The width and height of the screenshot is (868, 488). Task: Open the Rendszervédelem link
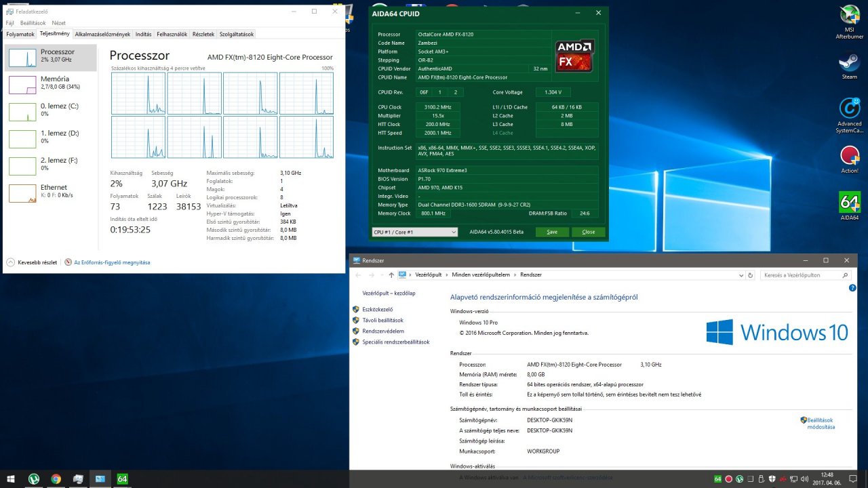point(383,331)
